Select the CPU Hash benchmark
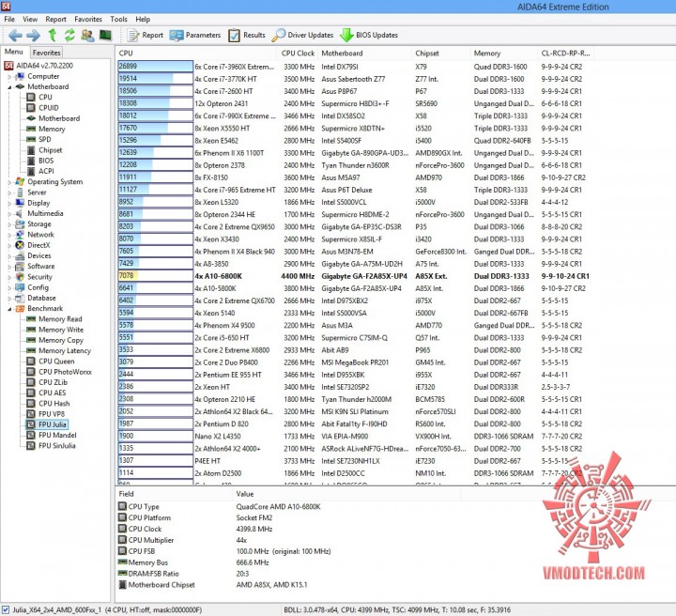The image size is (676, 616). [48, 404]
